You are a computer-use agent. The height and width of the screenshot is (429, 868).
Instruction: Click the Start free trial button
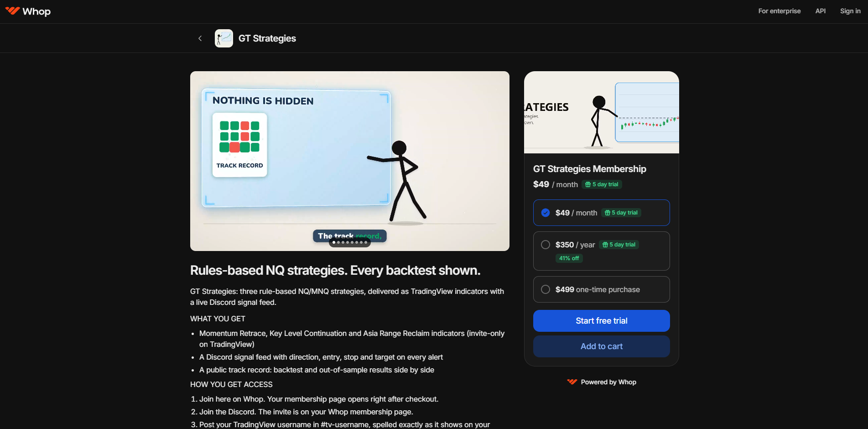pyautogui.click(x=601, y=321)
